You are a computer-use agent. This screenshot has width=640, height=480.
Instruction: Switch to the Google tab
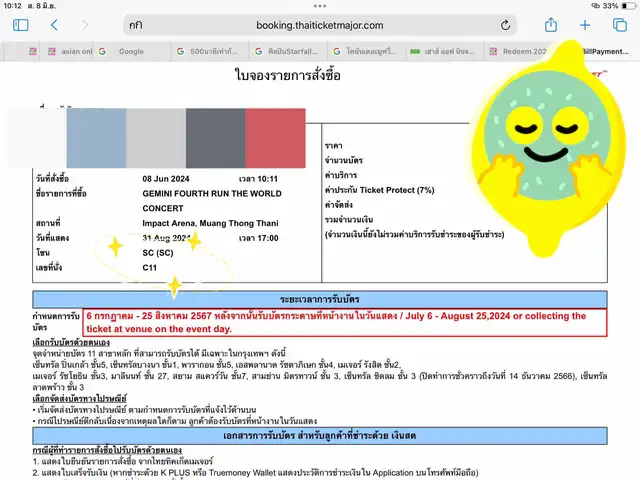tap(130, 51)
